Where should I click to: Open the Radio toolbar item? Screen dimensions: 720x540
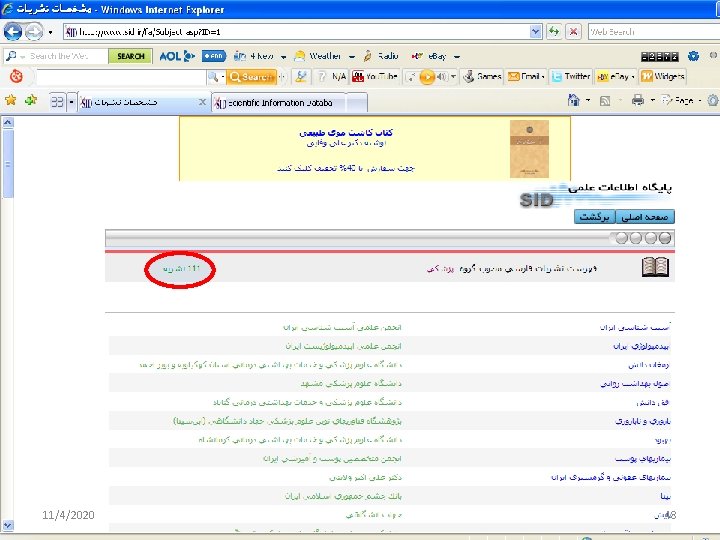[381, 56]
